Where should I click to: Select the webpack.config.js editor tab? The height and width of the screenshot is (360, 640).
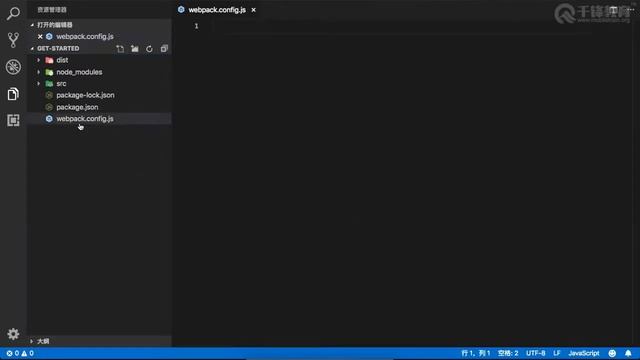click(217, 10)
